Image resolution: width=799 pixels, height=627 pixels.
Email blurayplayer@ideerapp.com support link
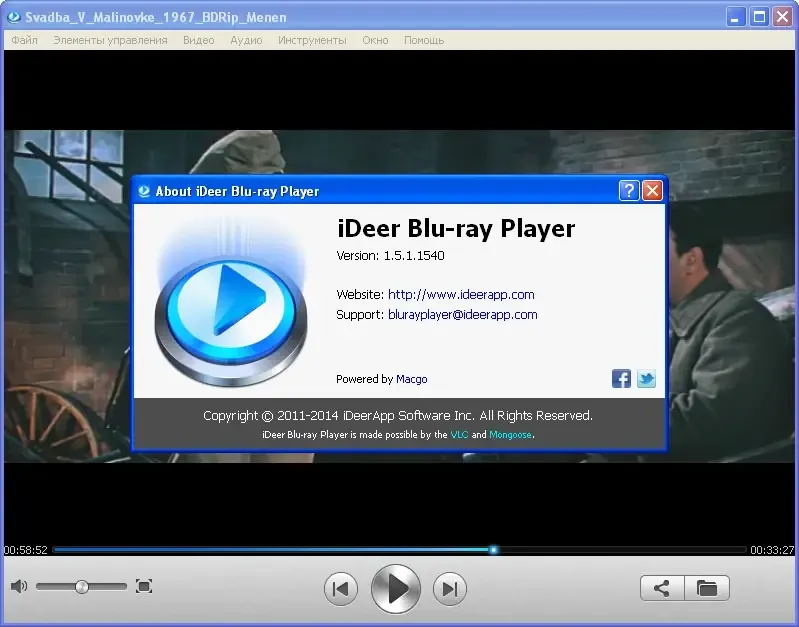tap(463, 315)
